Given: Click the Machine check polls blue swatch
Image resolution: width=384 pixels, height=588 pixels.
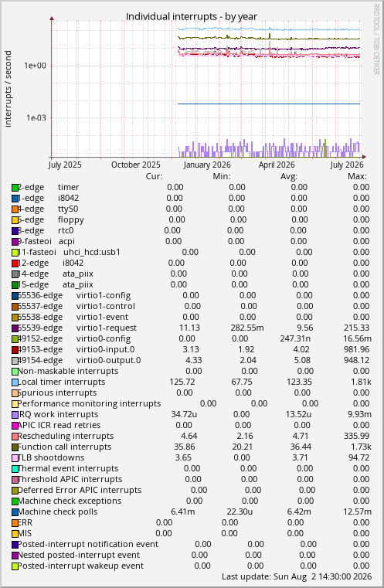Looking at the screenshot, I should [x=15, y=512].
